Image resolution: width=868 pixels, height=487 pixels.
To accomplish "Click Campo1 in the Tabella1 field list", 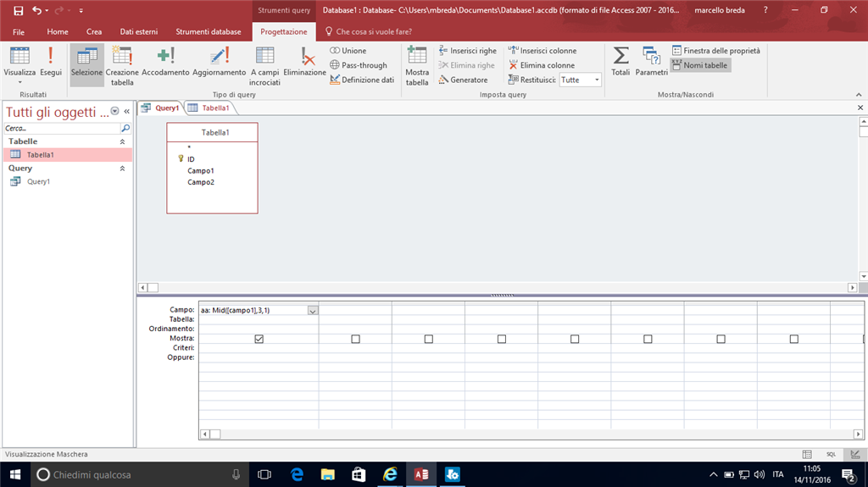I will point(200,171).
